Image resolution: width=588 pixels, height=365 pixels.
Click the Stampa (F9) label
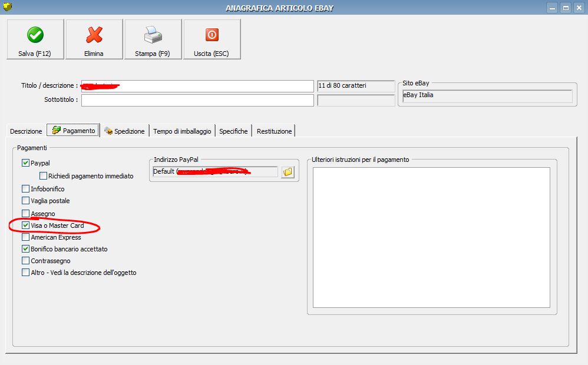point(152,54)
